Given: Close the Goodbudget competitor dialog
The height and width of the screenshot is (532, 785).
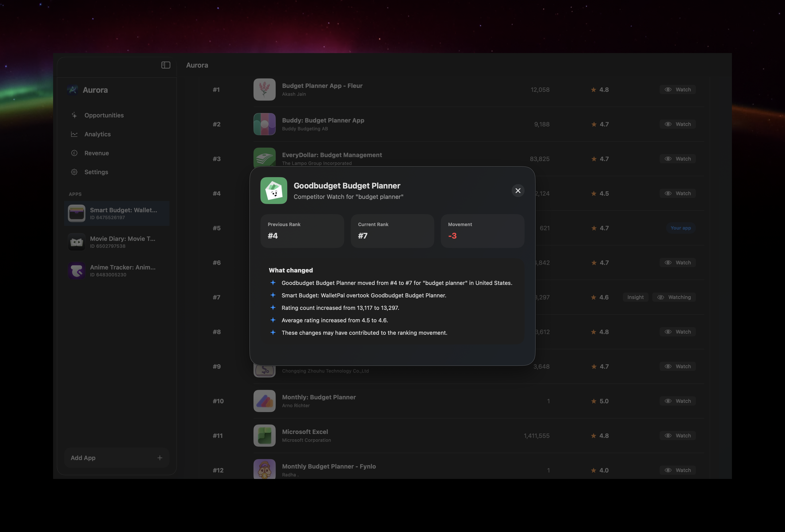Looking at the screenshot, I should point(518,191).
